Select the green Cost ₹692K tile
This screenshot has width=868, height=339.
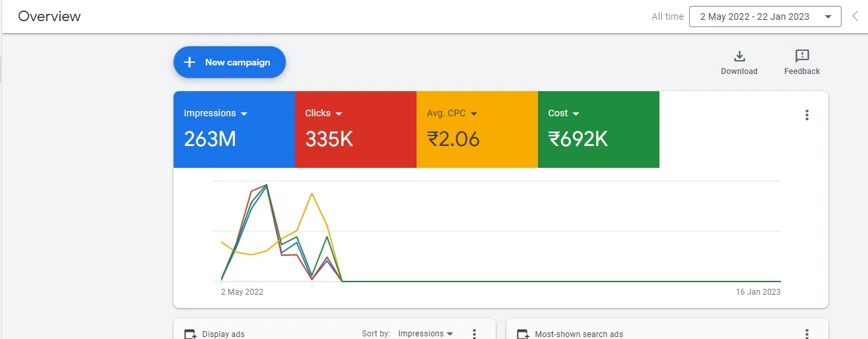(599, 130)
